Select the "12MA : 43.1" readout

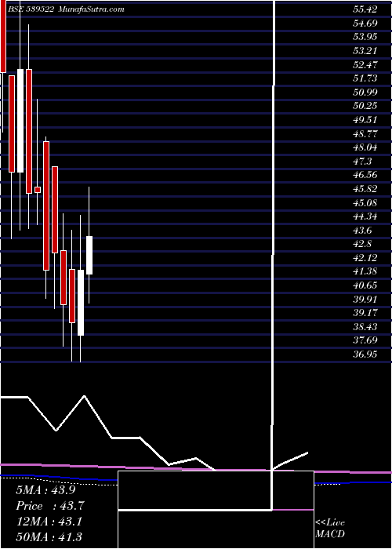(x=49, y=522)
